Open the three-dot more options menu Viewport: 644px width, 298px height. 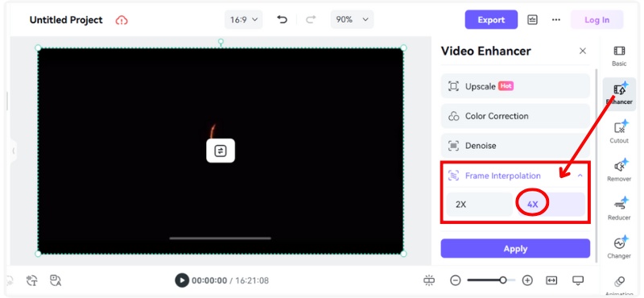556,19
